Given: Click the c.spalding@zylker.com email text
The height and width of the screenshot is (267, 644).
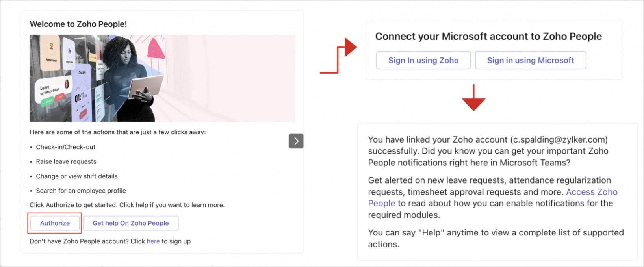Looking at the screenshot, I should pos(559,140).
